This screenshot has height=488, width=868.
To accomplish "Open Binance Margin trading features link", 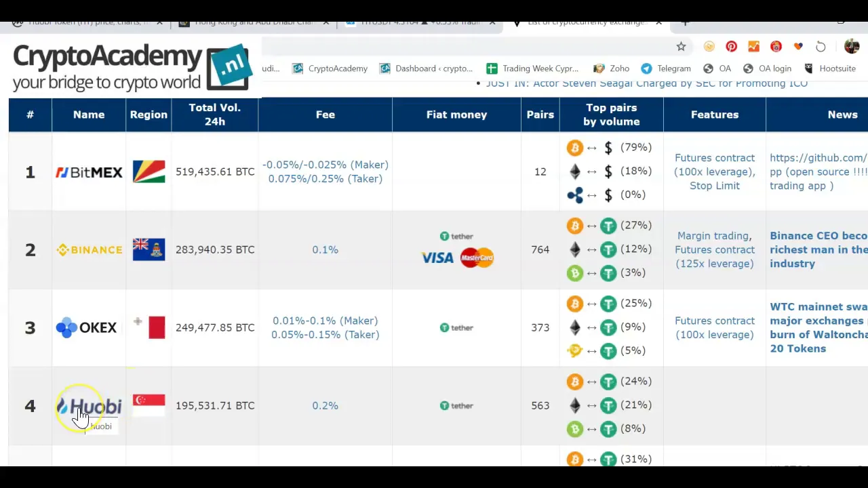I will 715,249.
